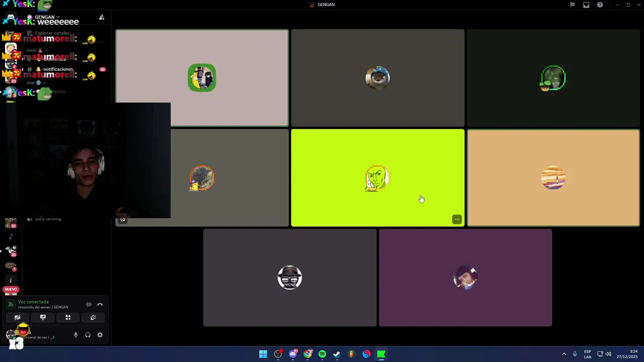Open the tray volume control
The width and height of the screenshot is (644, 362).
pyautogui.click(x=608, y=354)
